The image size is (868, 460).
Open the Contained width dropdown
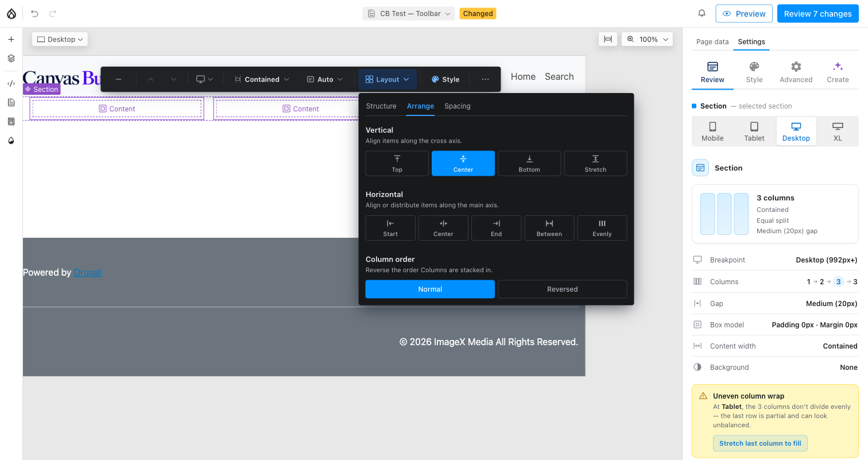(x=262, y=79)
